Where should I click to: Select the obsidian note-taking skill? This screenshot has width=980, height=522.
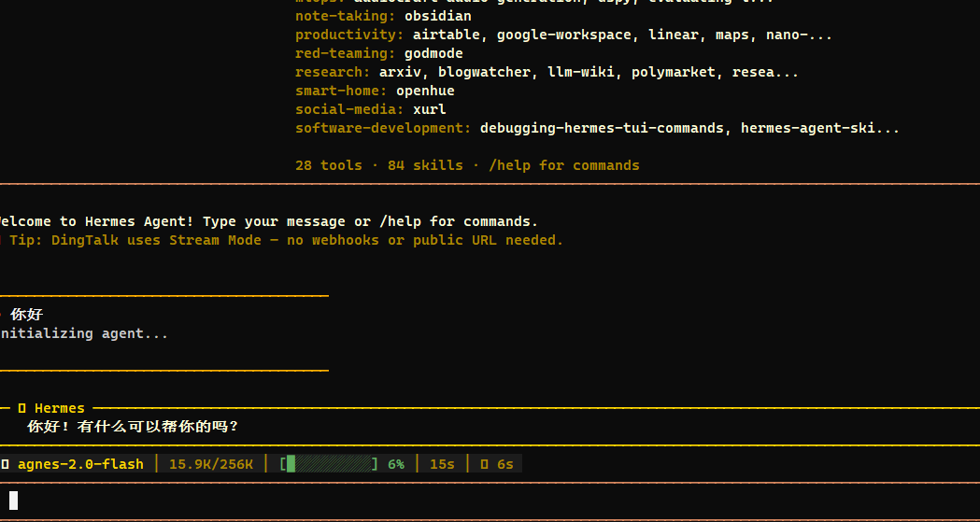click(438, 16)
